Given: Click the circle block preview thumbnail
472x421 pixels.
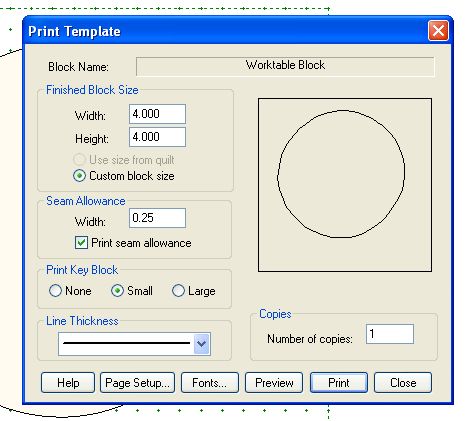Looking at the screenshot, I should tap(345, 185).
